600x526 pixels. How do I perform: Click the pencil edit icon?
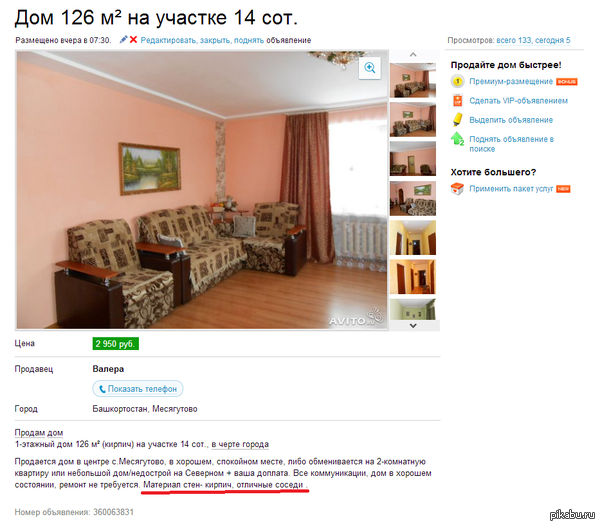click(123, 39)
